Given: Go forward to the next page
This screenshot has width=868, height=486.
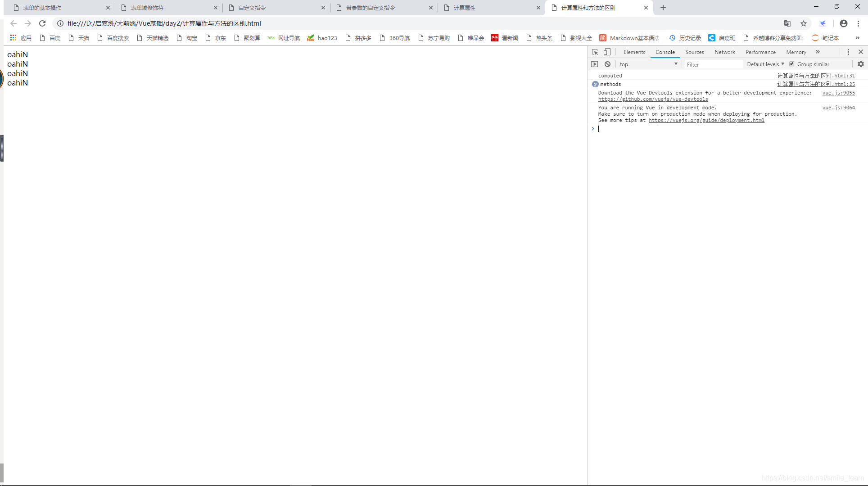Looking at the screenshot, I should coord(28,23).
